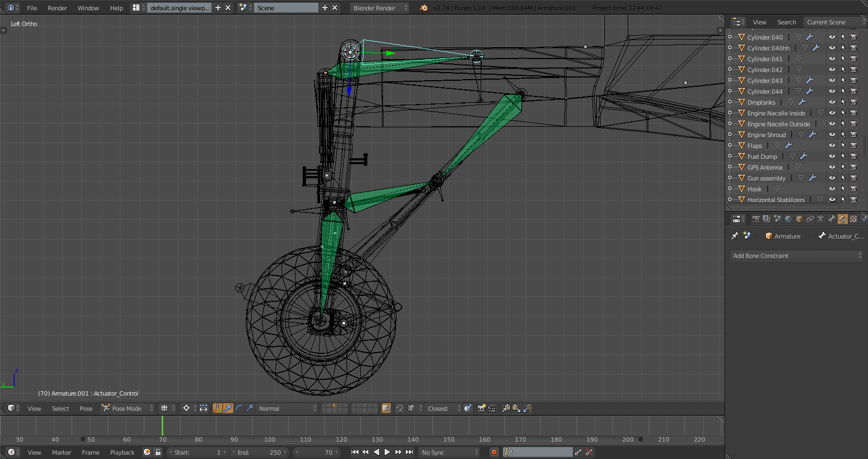Delete keyframes with the crossed key icon
This screenshot has height=459, width=868.
[x=589, y=452]
